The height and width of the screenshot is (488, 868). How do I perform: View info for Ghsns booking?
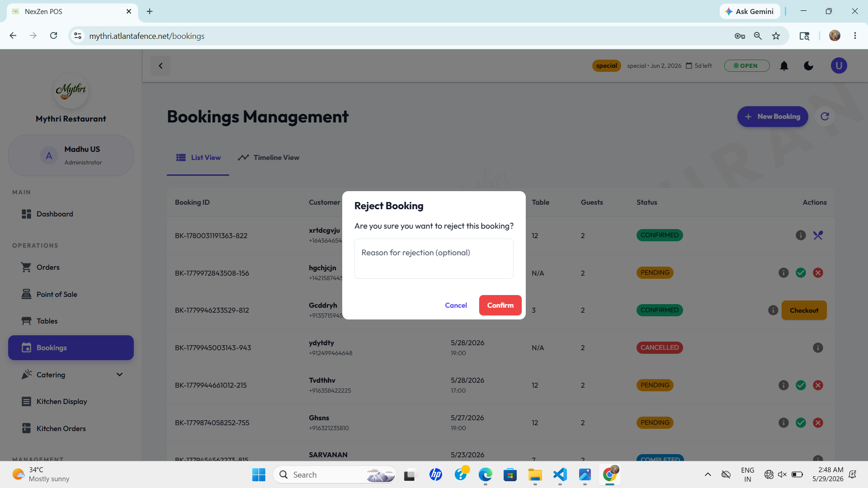(783, 423)
